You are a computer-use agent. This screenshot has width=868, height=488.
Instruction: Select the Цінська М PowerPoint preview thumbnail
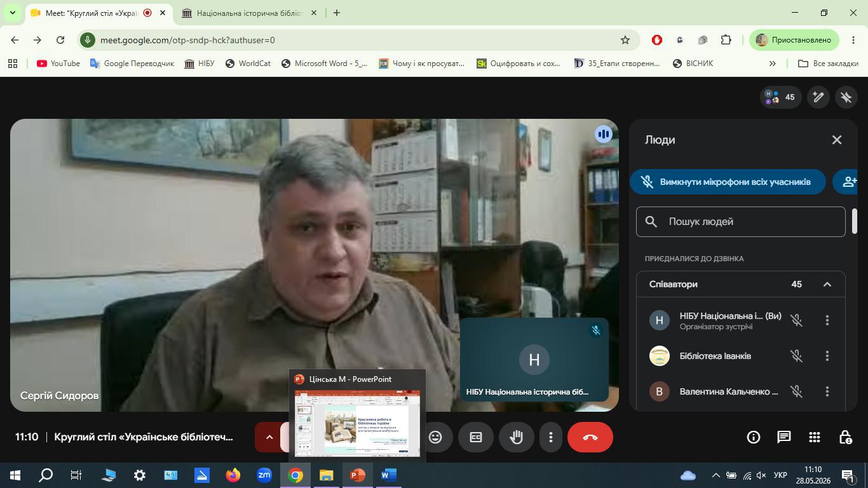[x=357, y=424]
